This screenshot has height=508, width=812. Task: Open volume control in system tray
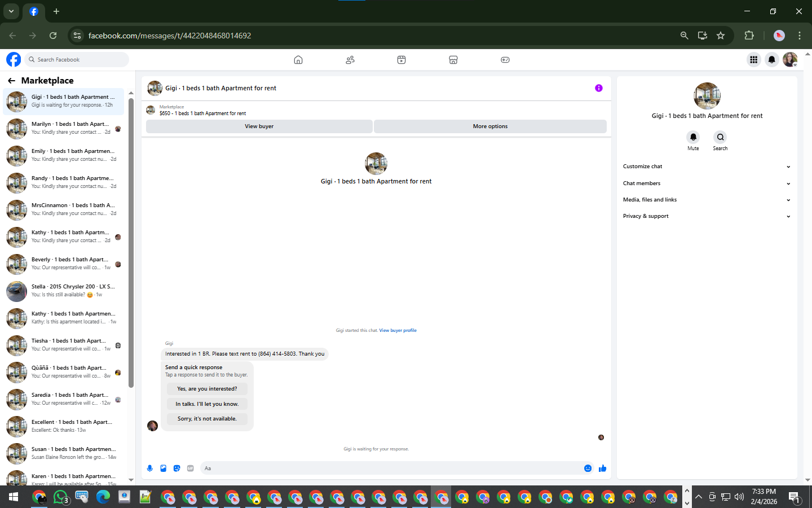click(739, 497)
